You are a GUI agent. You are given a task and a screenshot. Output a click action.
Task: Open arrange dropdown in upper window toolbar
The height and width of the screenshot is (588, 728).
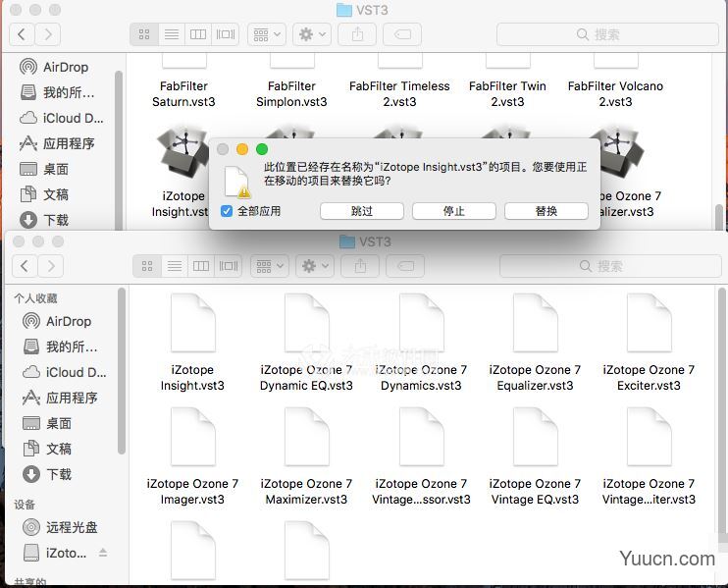[x=267, y=34]
